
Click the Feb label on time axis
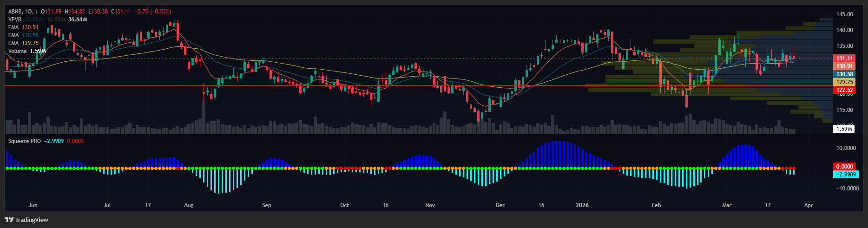point(656,205)
